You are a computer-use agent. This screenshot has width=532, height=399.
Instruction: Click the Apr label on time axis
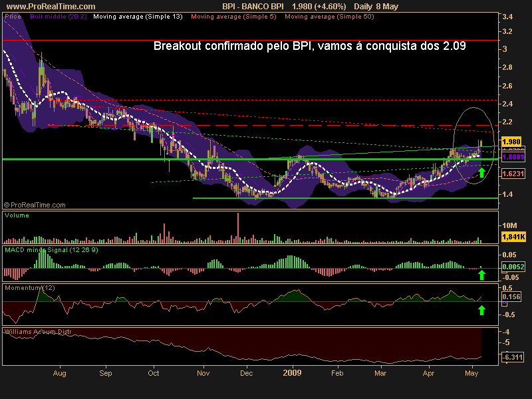coord(428,373)
